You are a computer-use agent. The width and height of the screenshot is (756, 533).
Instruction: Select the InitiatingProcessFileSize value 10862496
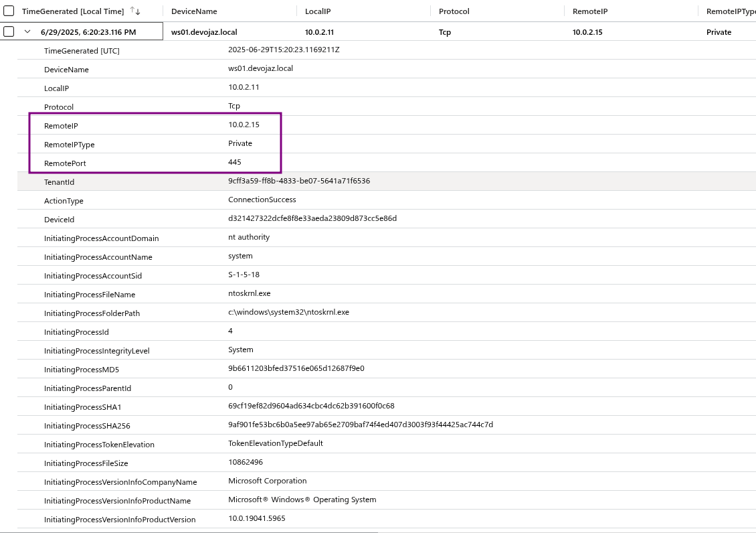click(246, 462)
